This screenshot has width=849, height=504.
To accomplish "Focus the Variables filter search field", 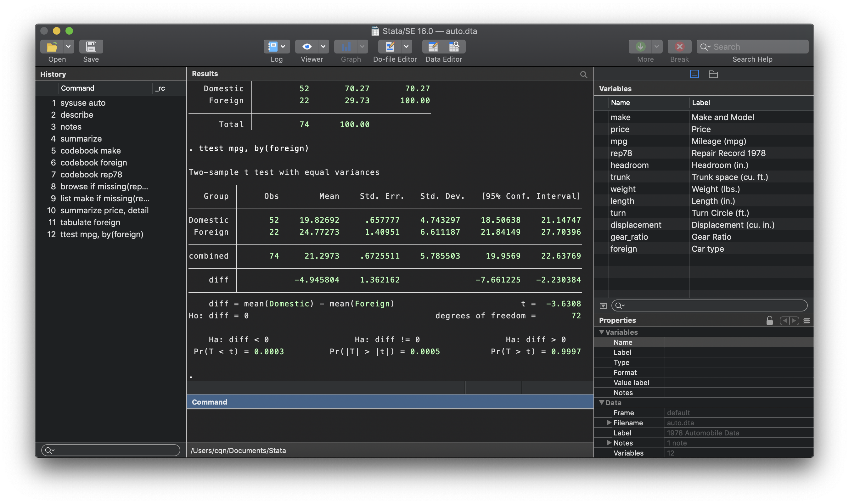I will 709,305.
